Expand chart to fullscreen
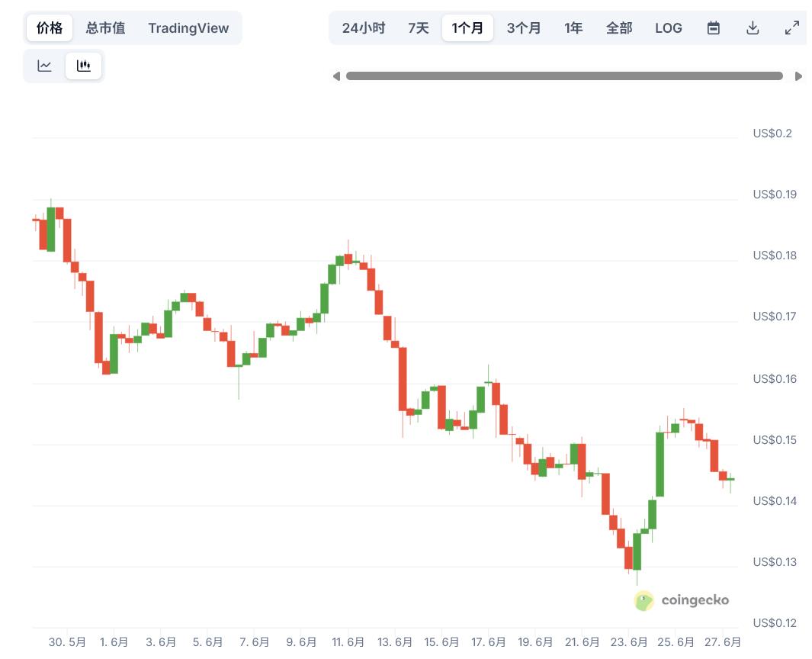The height and width of the screenshot is (659, 812). (x=792, y=28)
